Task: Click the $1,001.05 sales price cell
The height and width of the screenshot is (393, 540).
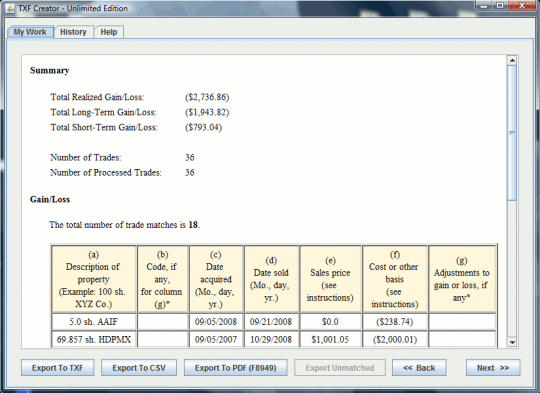Action: [330, 340]
